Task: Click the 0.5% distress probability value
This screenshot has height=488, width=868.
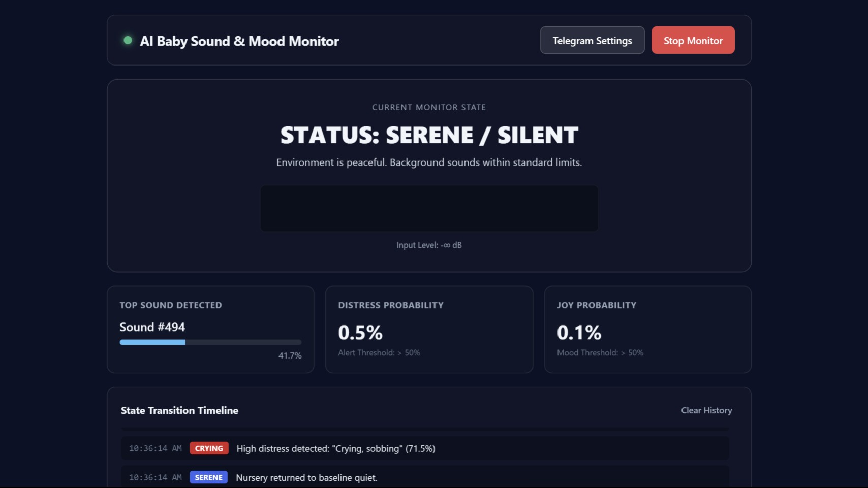Action: (x=360, y=333)
